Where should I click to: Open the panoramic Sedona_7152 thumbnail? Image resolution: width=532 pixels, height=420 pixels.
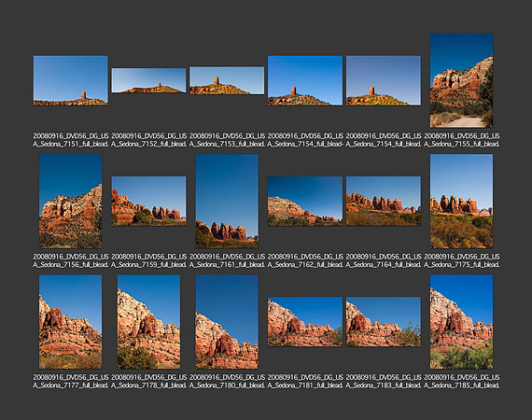click(148, 80)
